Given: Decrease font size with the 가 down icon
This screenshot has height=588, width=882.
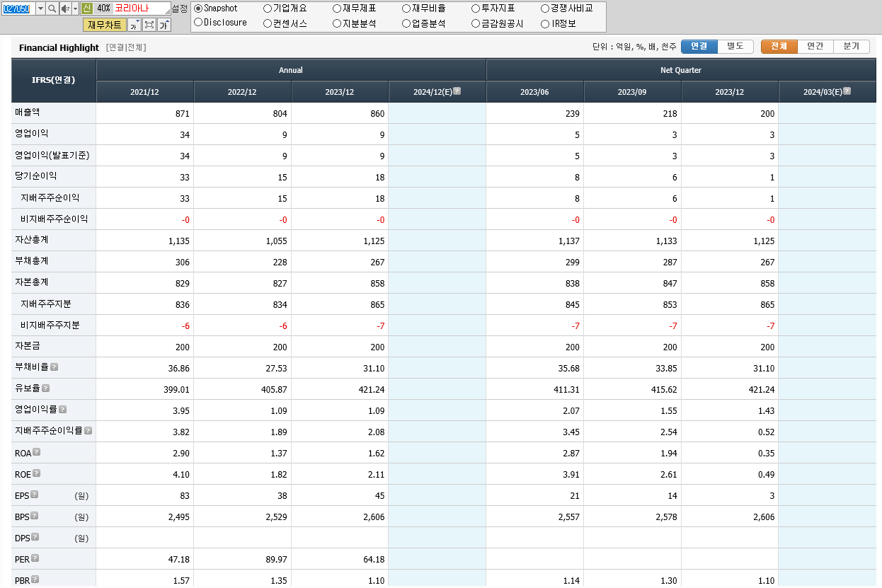Looking at the screenshot, I should (x=134, y=25).
